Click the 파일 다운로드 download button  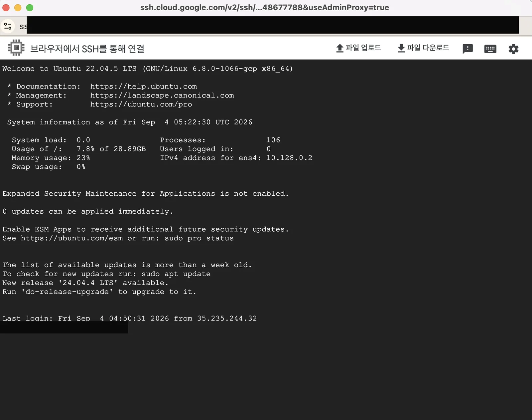[423, 48]
